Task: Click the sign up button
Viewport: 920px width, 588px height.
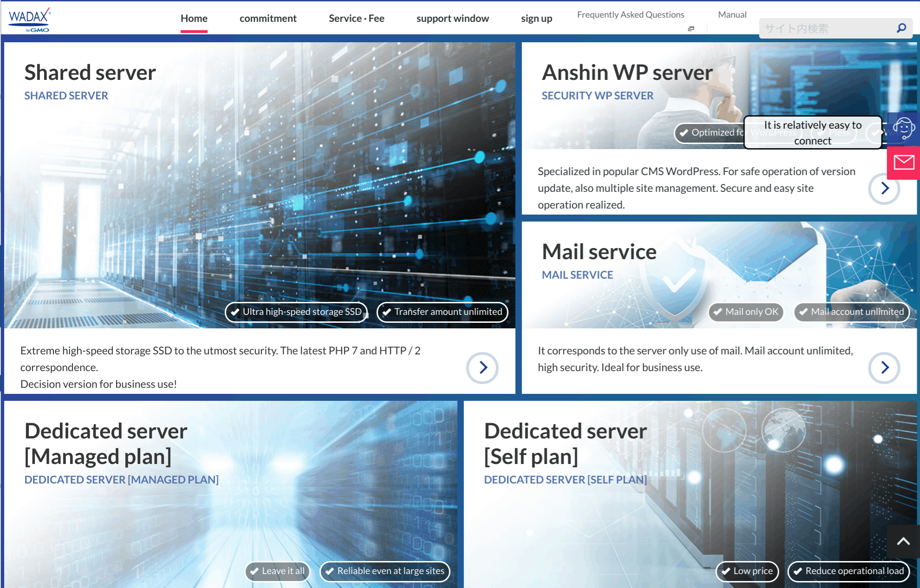Action: (536, 18)
